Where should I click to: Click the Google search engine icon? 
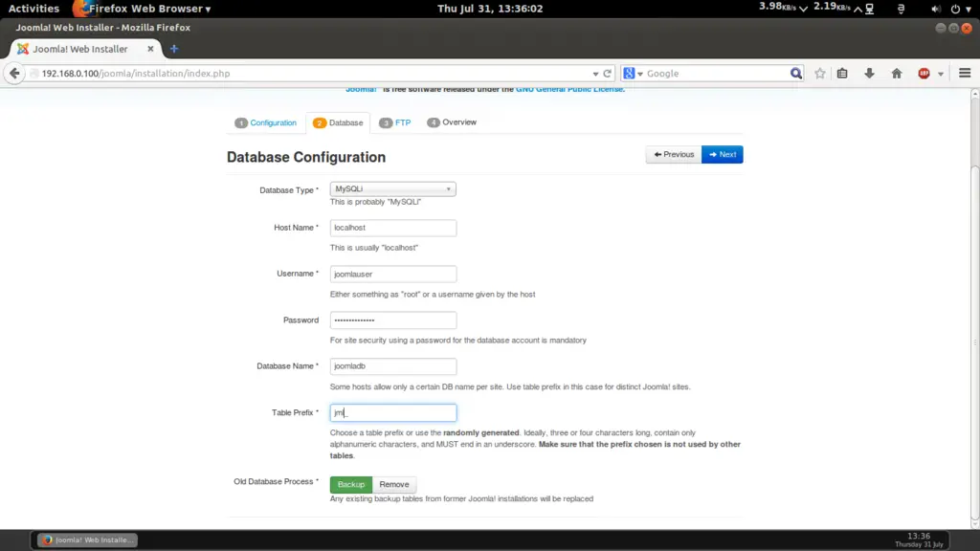click(x=630, y=73)
